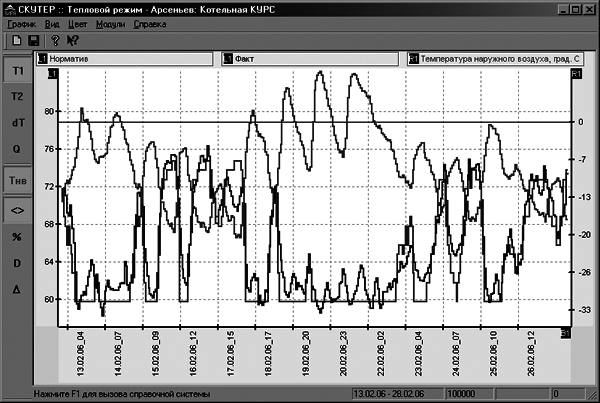The width and height of the screenshot is (600, 403).
Task: Select the T2 sidebar button
Action: 17,96
